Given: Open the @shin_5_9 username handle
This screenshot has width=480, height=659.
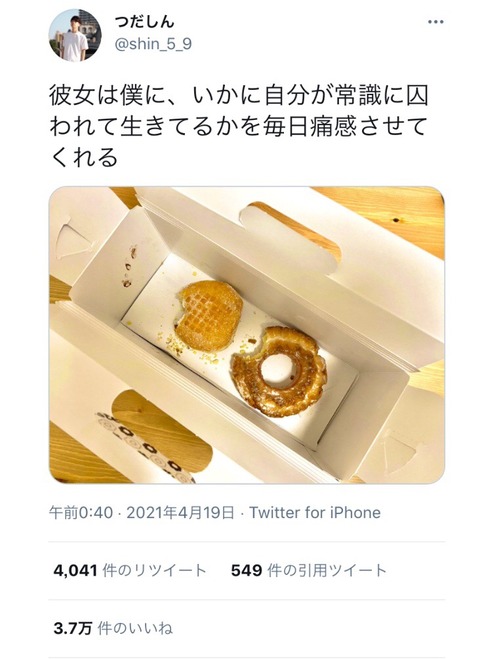Looking at the screenshot, I should click(x=153, y=44).
